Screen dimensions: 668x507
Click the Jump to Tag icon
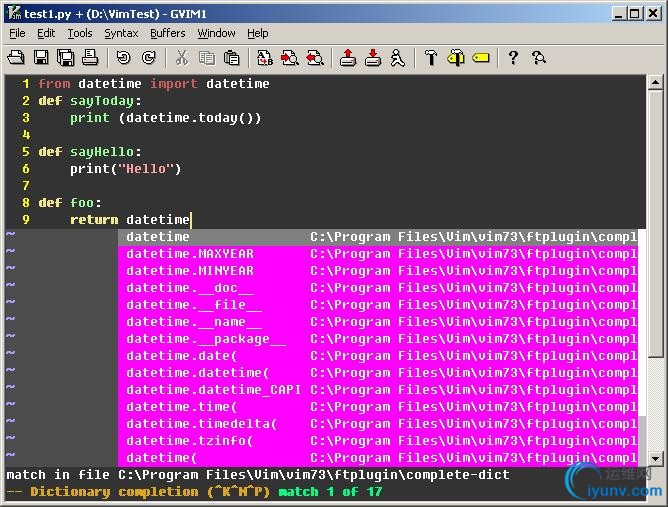click(x=481, y=58)
